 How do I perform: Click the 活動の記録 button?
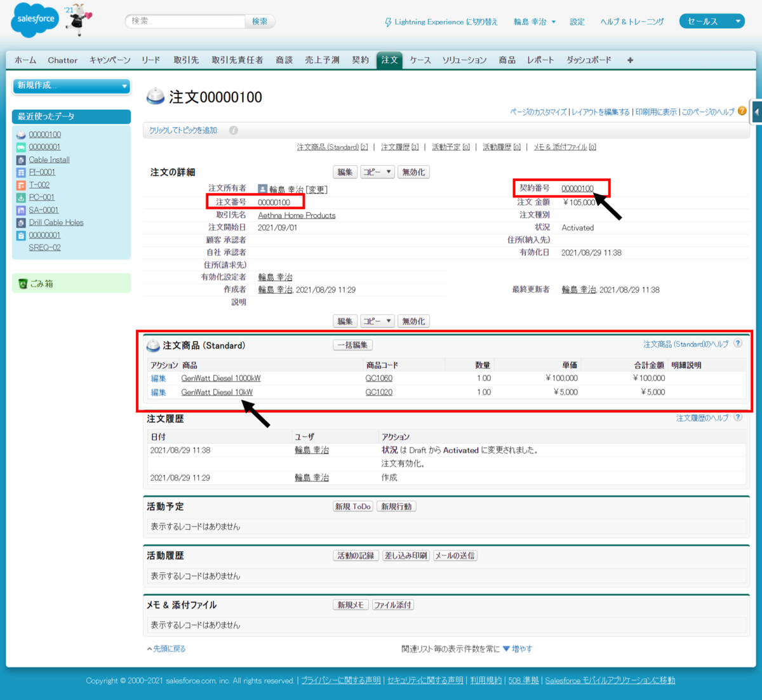point(356,556)
